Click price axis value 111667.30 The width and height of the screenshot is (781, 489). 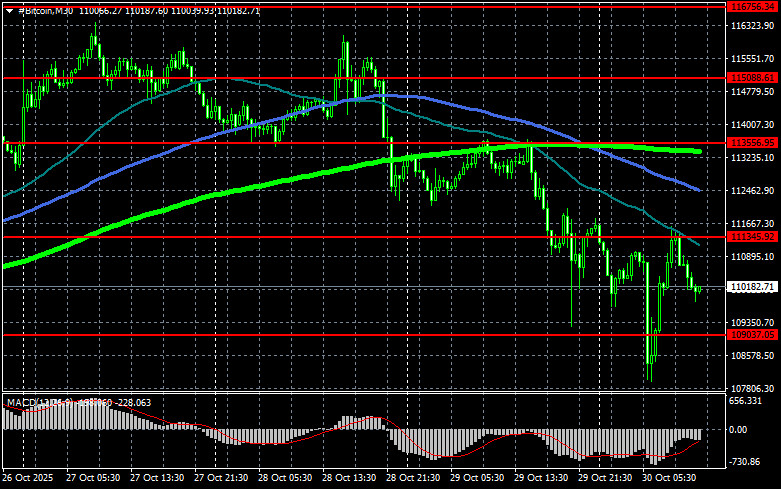(752, 224)
